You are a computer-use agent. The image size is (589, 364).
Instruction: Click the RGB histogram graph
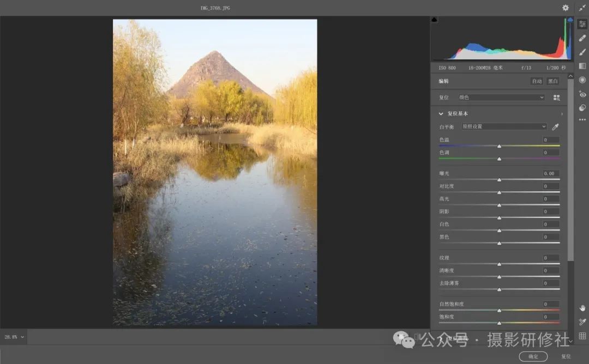pos(502,39)
